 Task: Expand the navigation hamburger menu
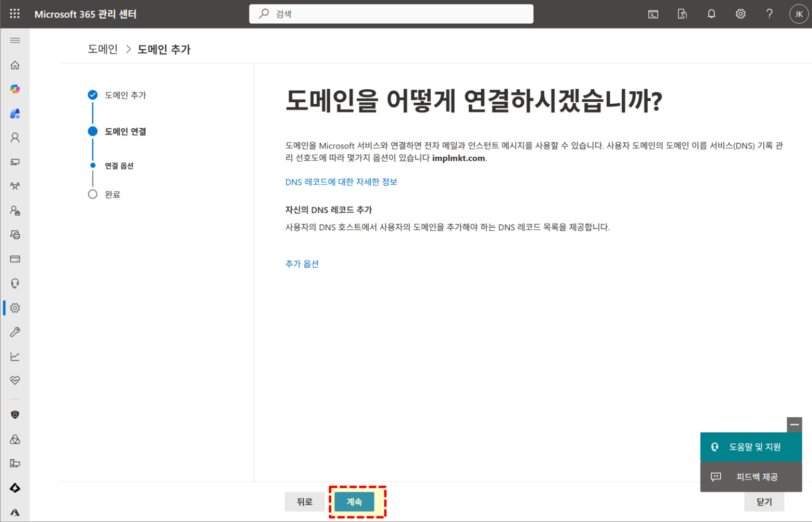pos(15,40)
